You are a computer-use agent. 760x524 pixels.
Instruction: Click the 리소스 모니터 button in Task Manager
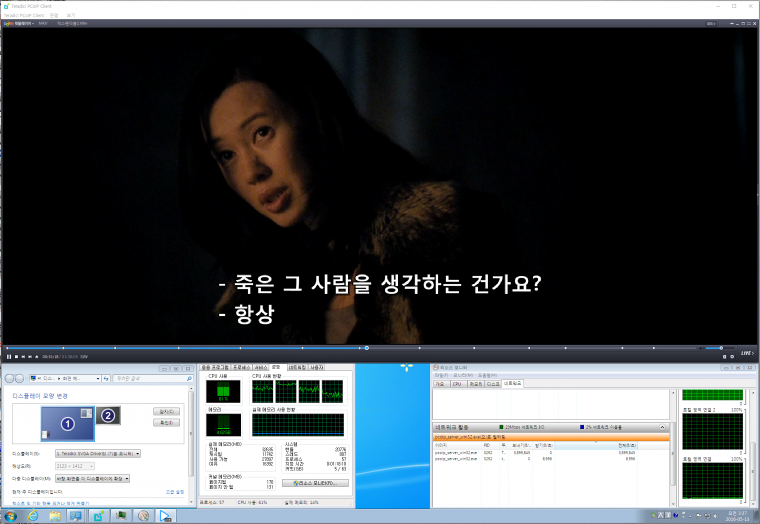pos(316,483)
